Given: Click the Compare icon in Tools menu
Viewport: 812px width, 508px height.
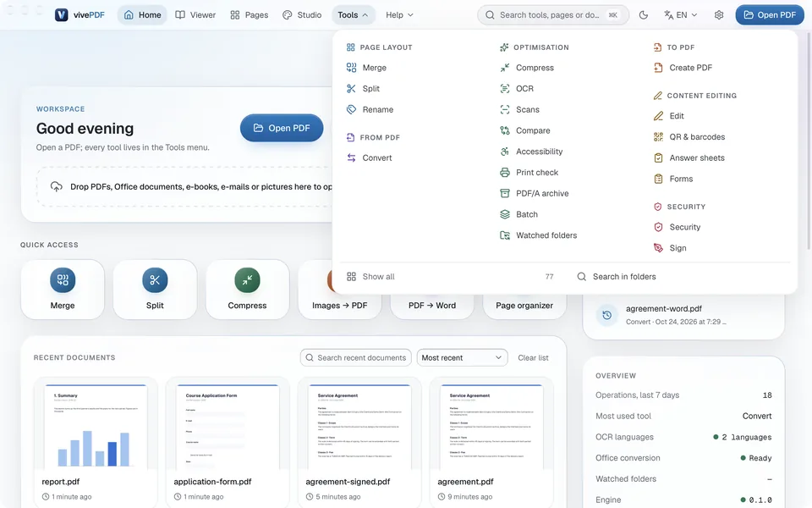Looking at the screenshot, I should [504, 130].
